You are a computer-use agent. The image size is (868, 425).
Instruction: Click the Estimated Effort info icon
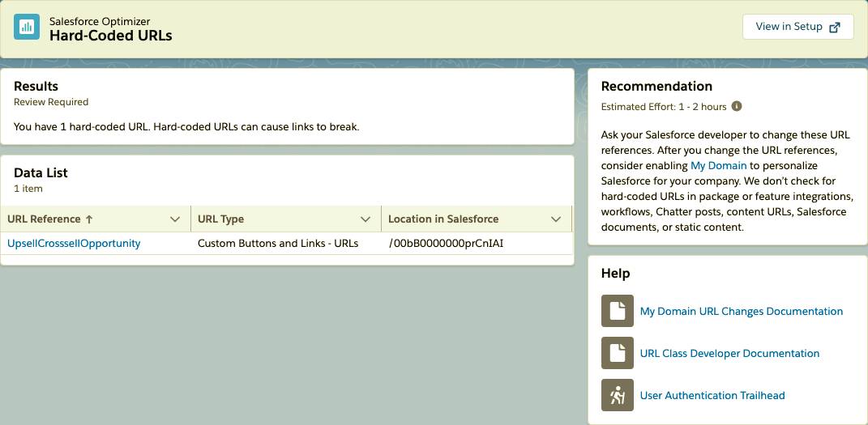(x=736, y=106)
